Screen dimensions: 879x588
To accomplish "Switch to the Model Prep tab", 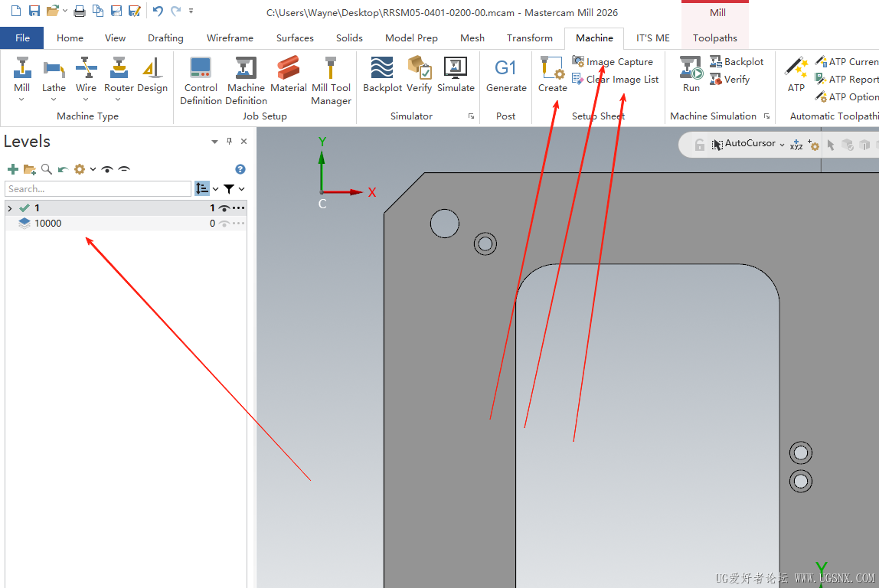I will [x=411, y=38].
